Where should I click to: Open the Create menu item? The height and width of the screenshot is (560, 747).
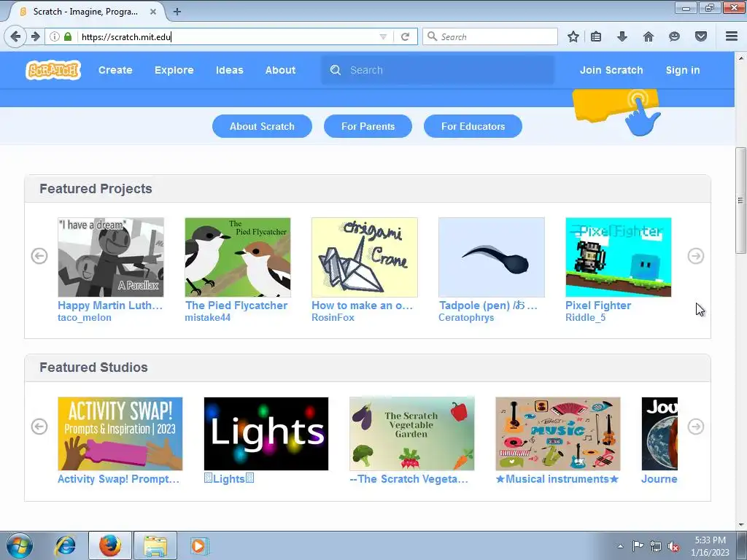(115, 70)
